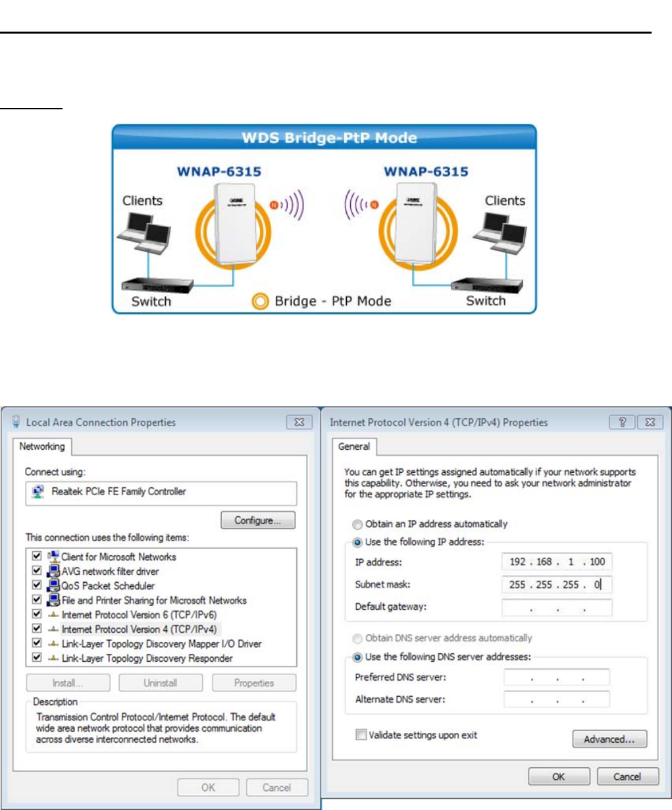
Task: Click the Configure... button
Action: click(258, 520)
